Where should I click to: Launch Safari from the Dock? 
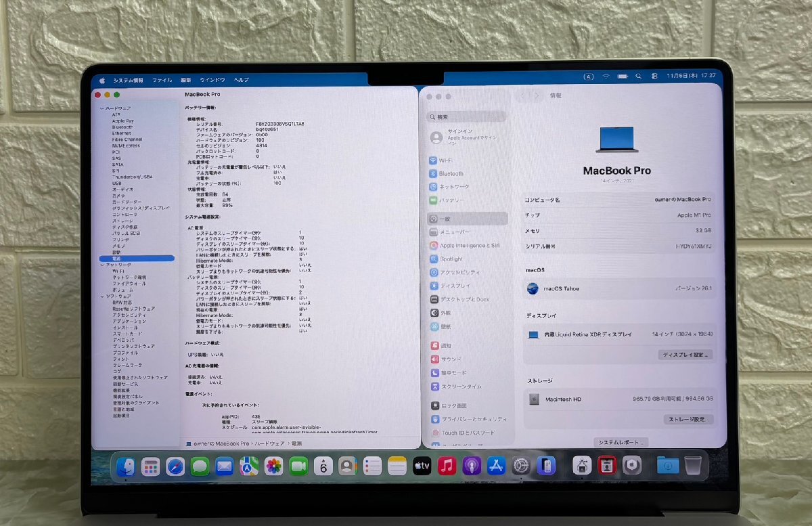coord(175,466)
